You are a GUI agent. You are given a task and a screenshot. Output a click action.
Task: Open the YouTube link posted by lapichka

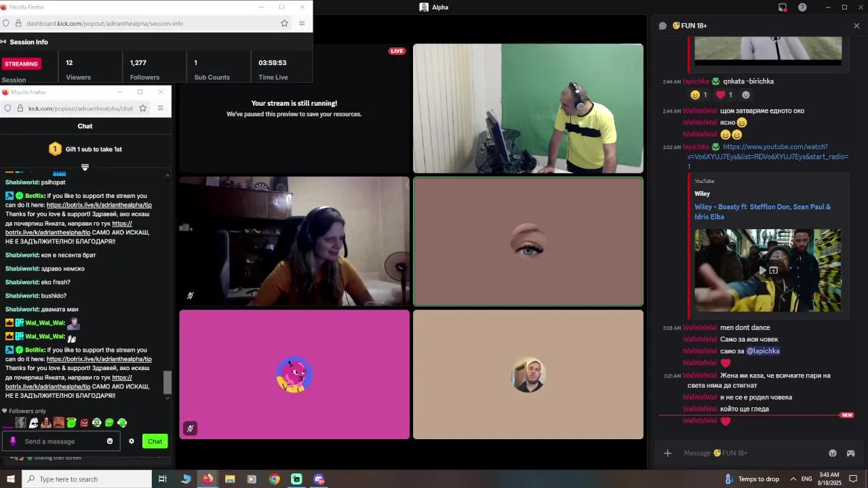(768, 157)
